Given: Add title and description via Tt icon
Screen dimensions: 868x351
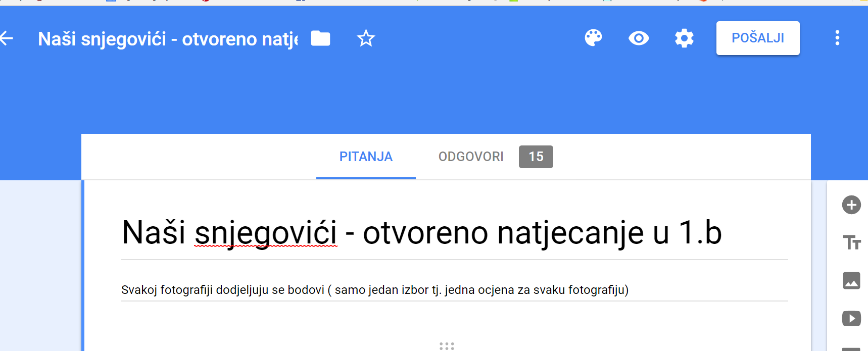Looking at the screenshot, I should [851, 243].
